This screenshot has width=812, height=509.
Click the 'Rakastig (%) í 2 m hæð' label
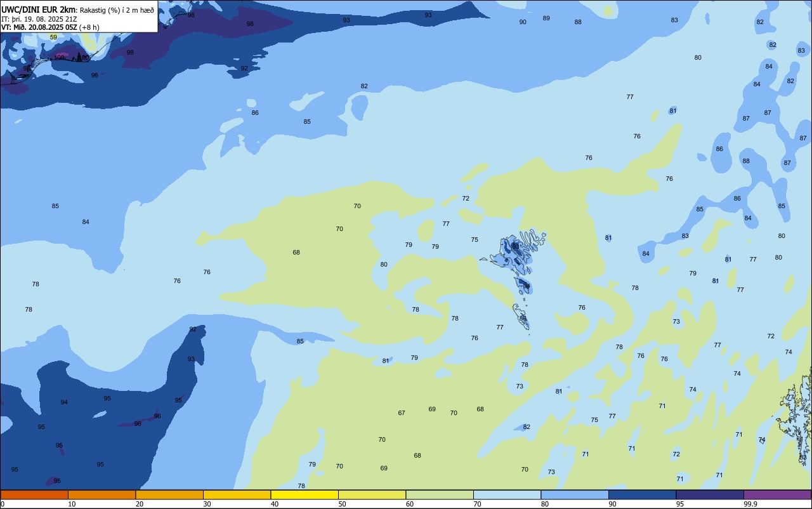tap(117, 10)
